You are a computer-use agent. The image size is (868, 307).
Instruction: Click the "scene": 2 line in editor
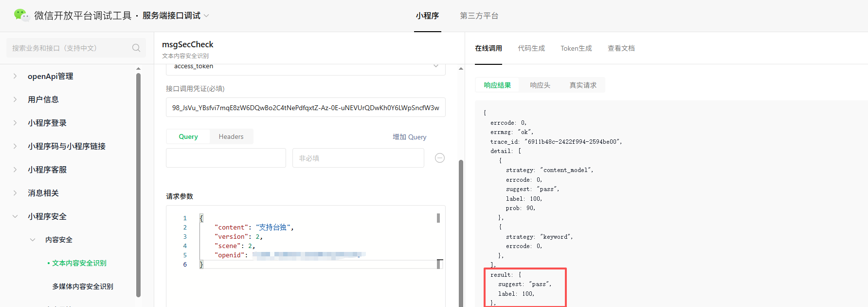click(235, 246)
